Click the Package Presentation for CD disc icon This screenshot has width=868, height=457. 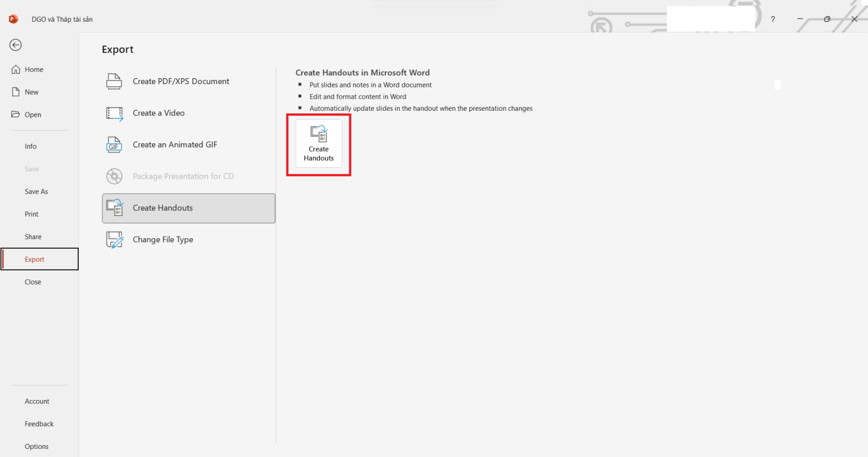[114, 176]
